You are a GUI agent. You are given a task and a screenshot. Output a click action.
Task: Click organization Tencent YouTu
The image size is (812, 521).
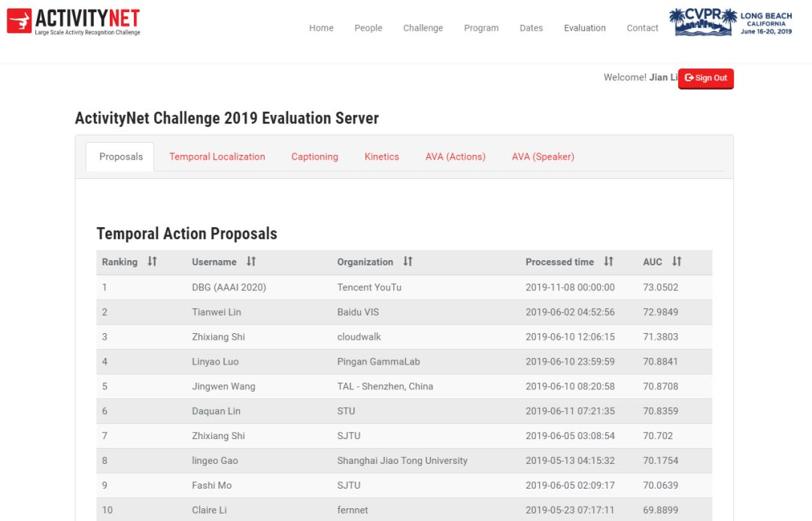click(369, 287)
